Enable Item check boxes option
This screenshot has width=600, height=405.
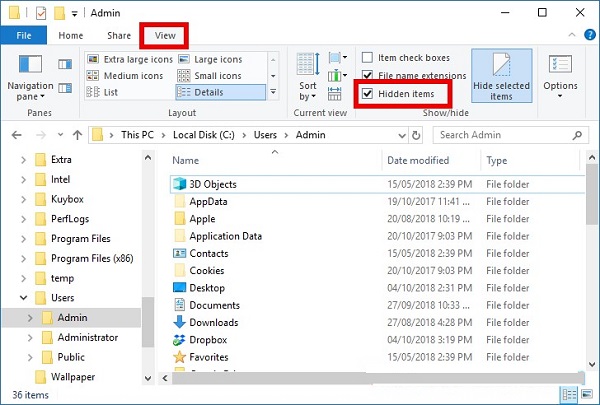(368, 58)
